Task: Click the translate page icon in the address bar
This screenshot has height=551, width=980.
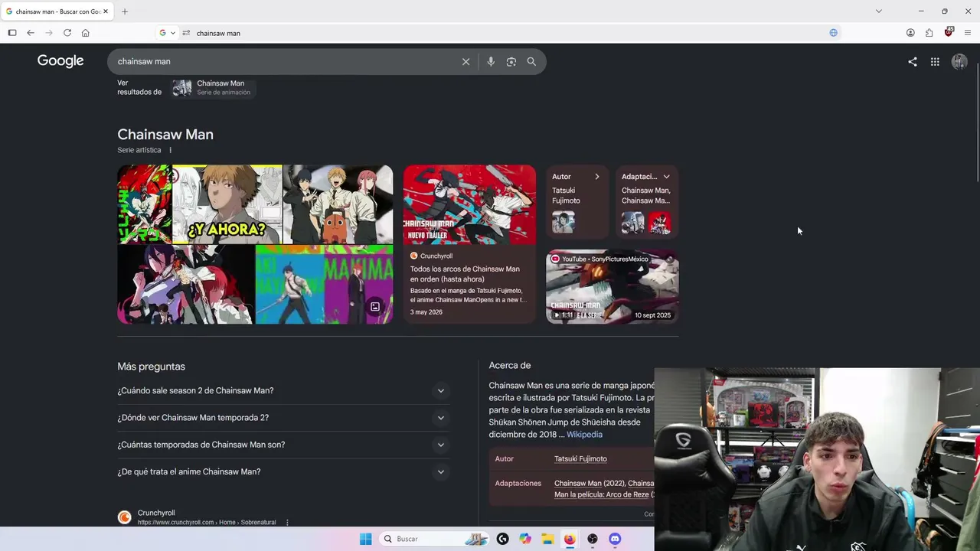Action: pyautogui.click(x=834, y=33)
